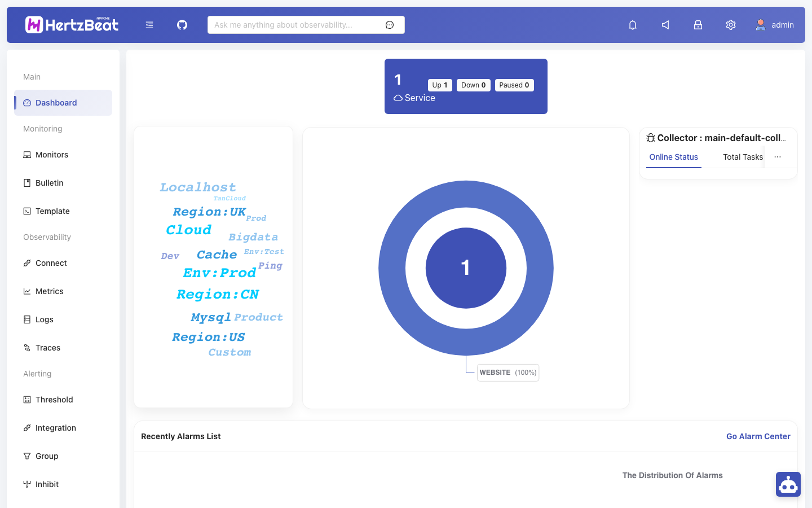Open the GitHub repository icon
Viewport: 812px width, 508px height.
tap(182, 25)
